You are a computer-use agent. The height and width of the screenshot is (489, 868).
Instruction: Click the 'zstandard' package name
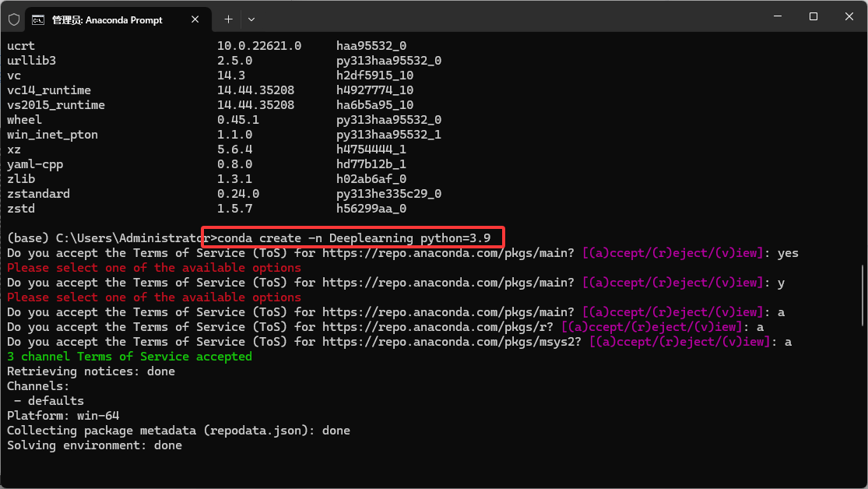point(38,194)
